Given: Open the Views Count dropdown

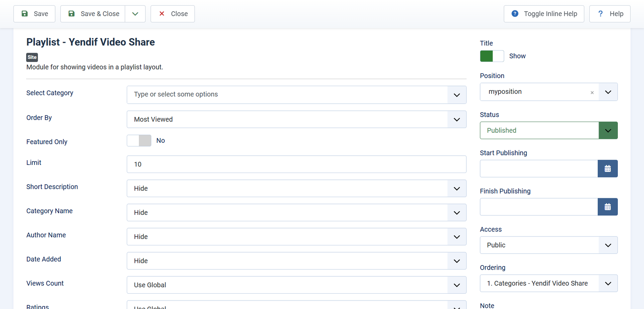Looking at the screenshot, I should pyautogui.click(x=297, y=285).
